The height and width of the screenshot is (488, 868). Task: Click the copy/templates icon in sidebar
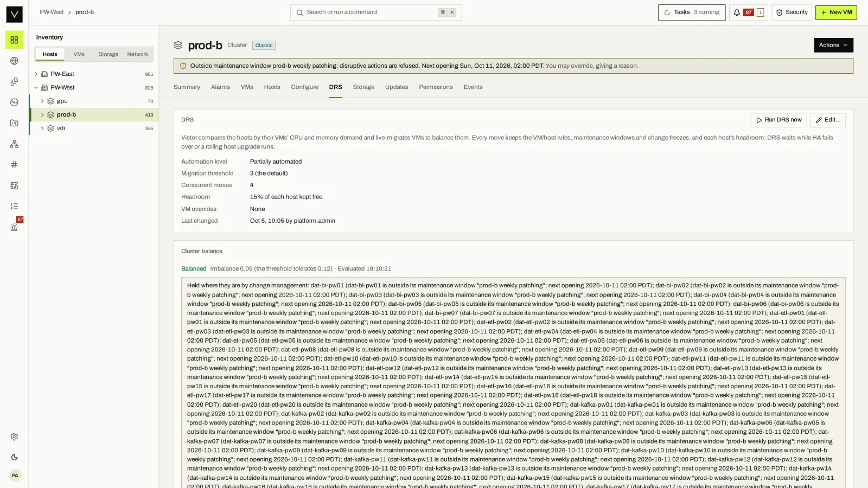[x=14, y=81]
